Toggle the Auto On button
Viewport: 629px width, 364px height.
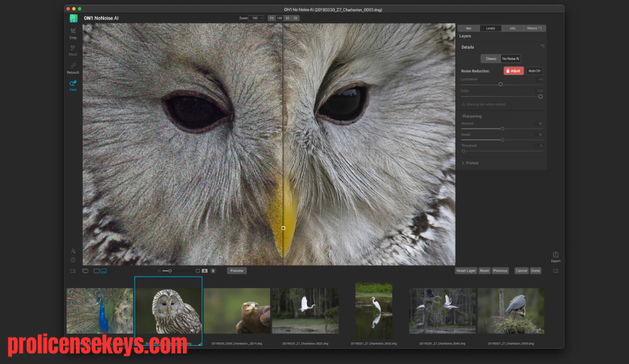pos(534,71)
